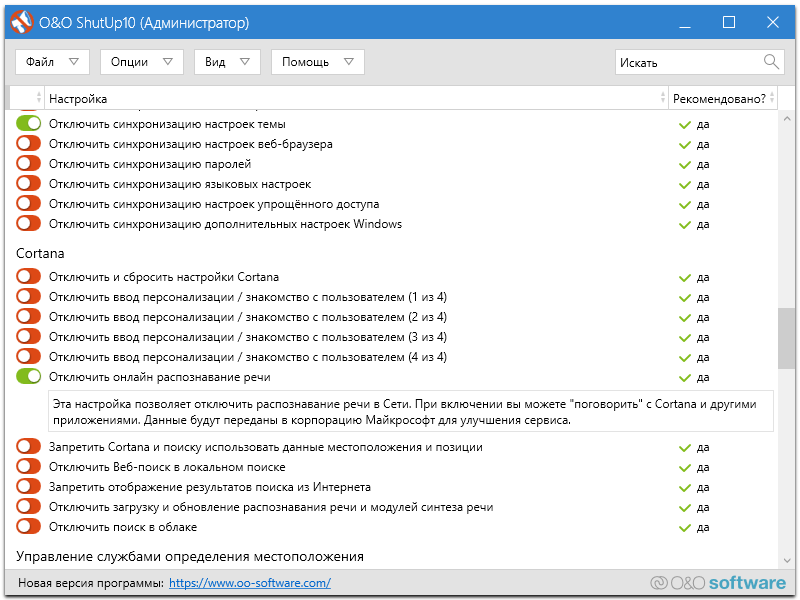Image resolution: width=800 pixels, height=600 pixels.
Task: Sort by the Рекомендовано? column header
Action: pos(720,99)
